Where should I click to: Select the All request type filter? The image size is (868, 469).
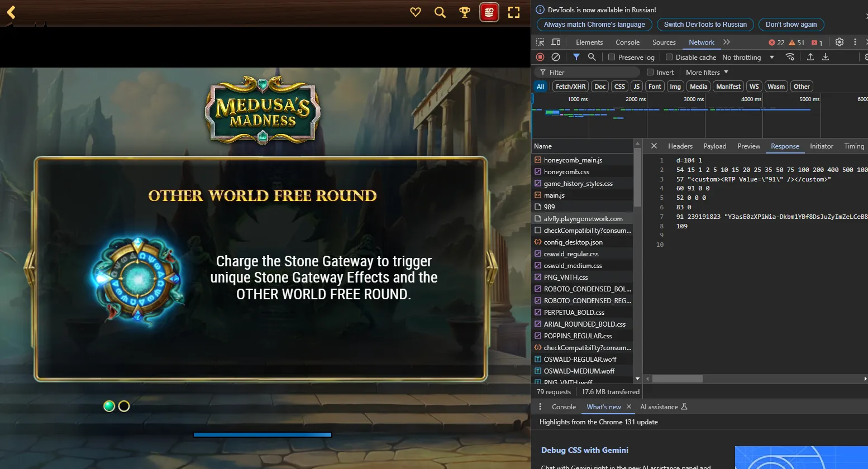(541, 87)
